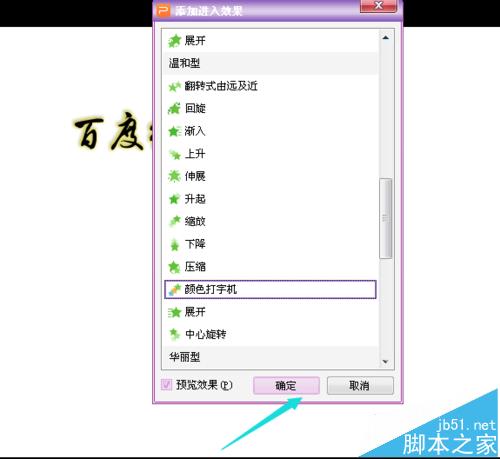Select the 回旋 effect star icon
Screen dimensions: 500x459
point(174,109)
